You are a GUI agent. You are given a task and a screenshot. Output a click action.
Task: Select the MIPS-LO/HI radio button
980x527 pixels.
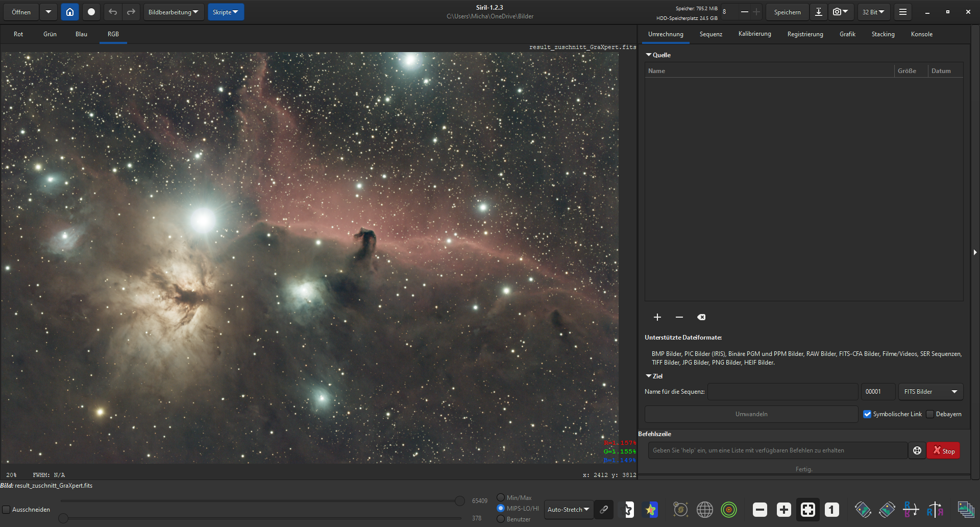click(x=501, y=508)
